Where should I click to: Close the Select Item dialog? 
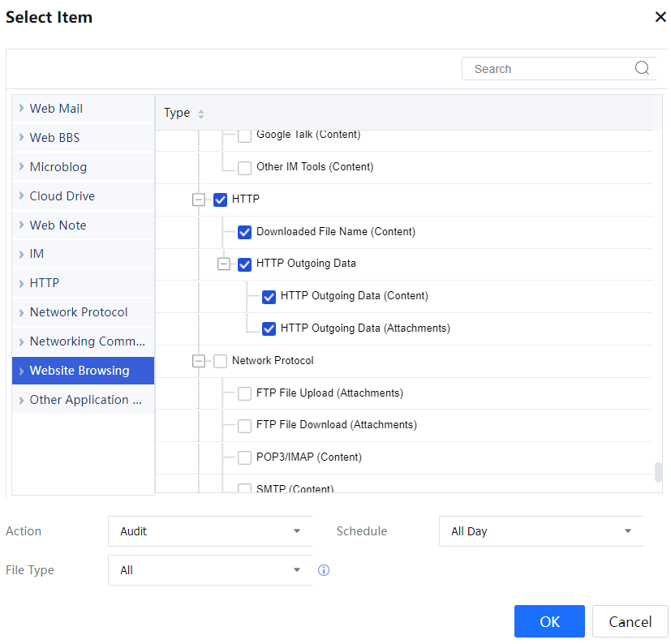660,17
